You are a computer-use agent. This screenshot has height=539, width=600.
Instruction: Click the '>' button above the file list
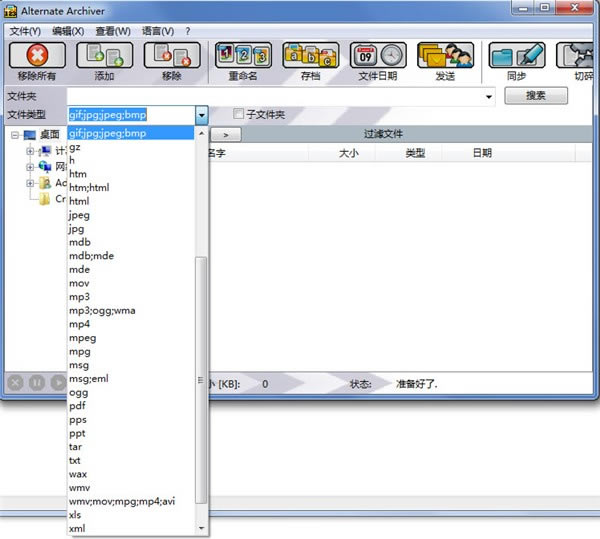point(227,134)
